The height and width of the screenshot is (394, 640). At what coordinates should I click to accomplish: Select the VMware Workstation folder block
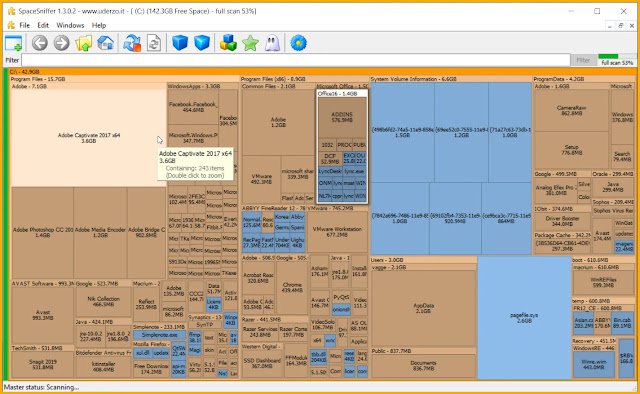click(x=337, y=232)
